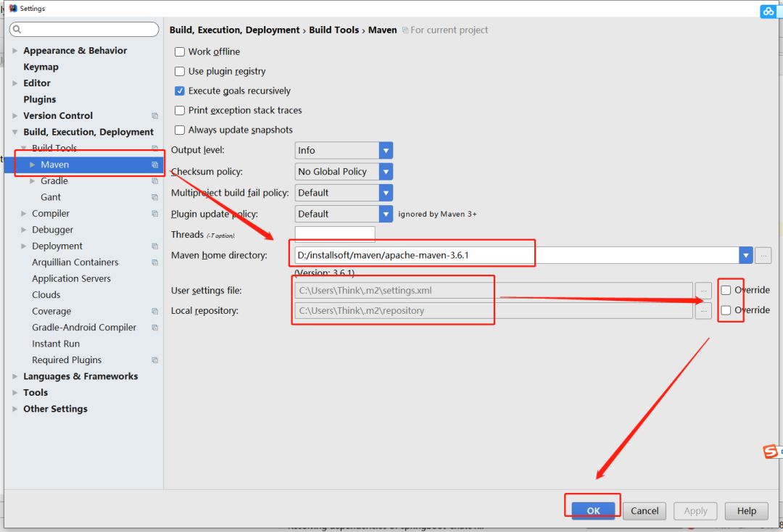Browse for Maven home directory with ellipsis button

point(763,255)
